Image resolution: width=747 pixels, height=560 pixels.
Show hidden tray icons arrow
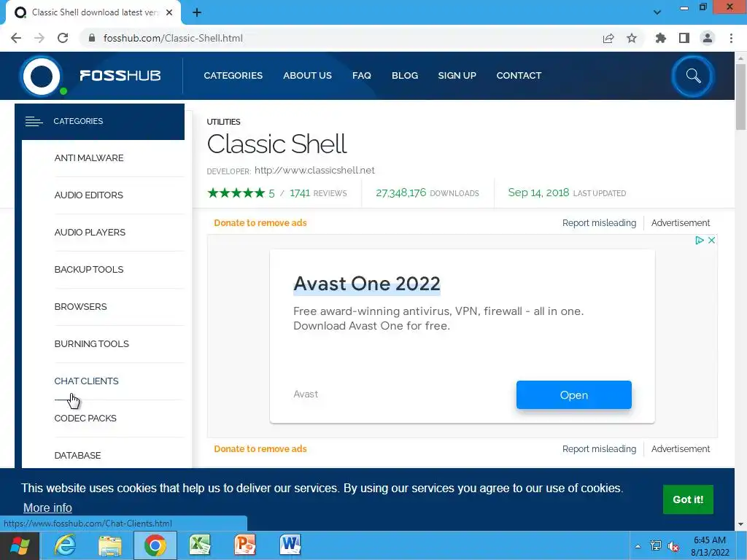(x=638, y=546)
